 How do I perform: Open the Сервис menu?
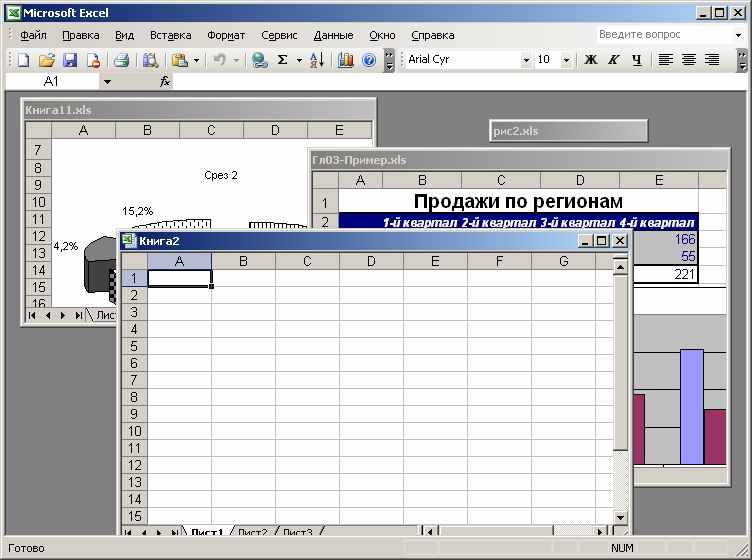click(x=279, y=35)
